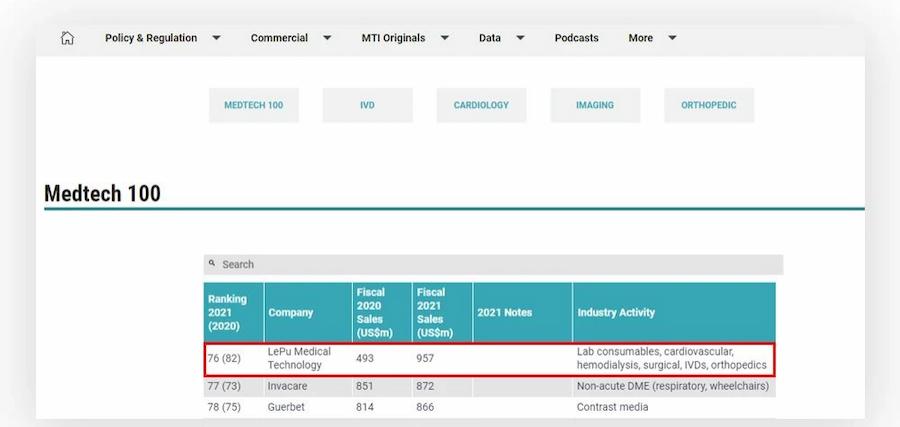Image resolution: width=900 pixels, height=427 pixels.
Task: Select the IVD button
Action: [367, 105]
